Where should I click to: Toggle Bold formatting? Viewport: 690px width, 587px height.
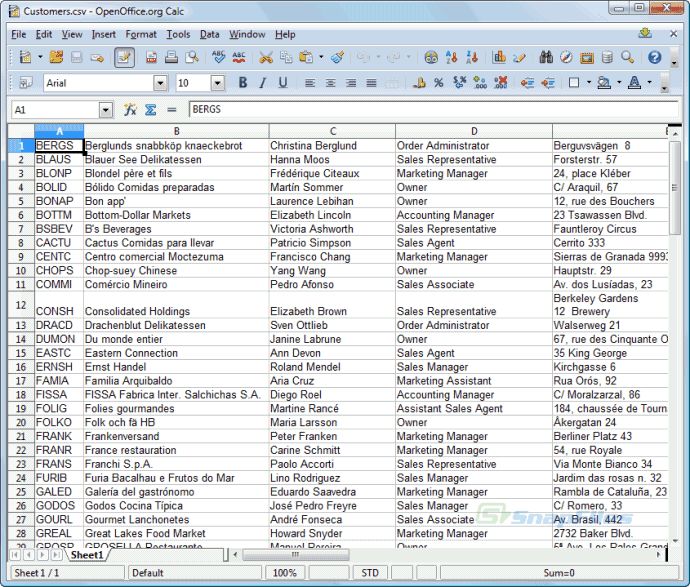point(242,83)
